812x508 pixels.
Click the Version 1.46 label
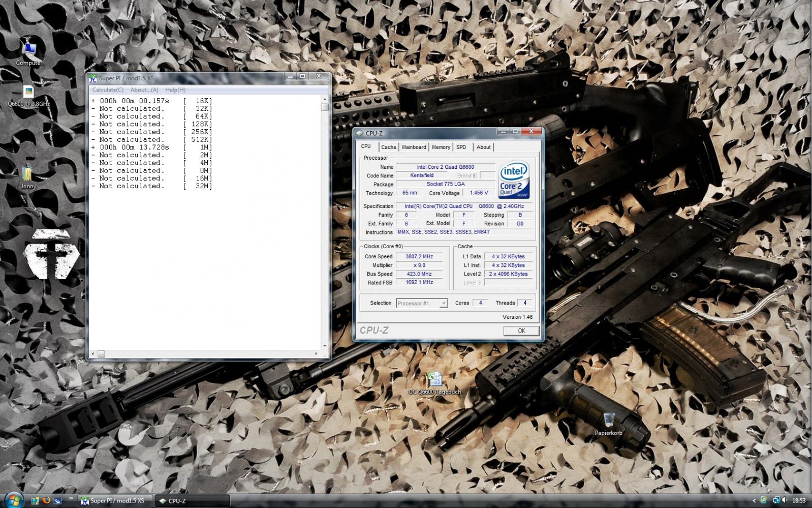pyautogui.click(x=517, y=317)
